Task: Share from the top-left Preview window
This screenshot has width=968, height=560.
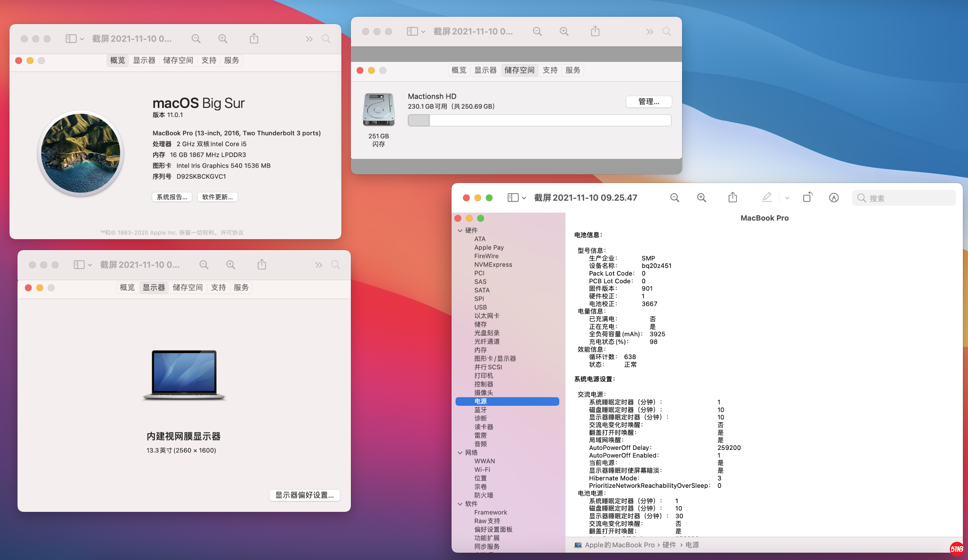Action: click(x=254, y=38)
